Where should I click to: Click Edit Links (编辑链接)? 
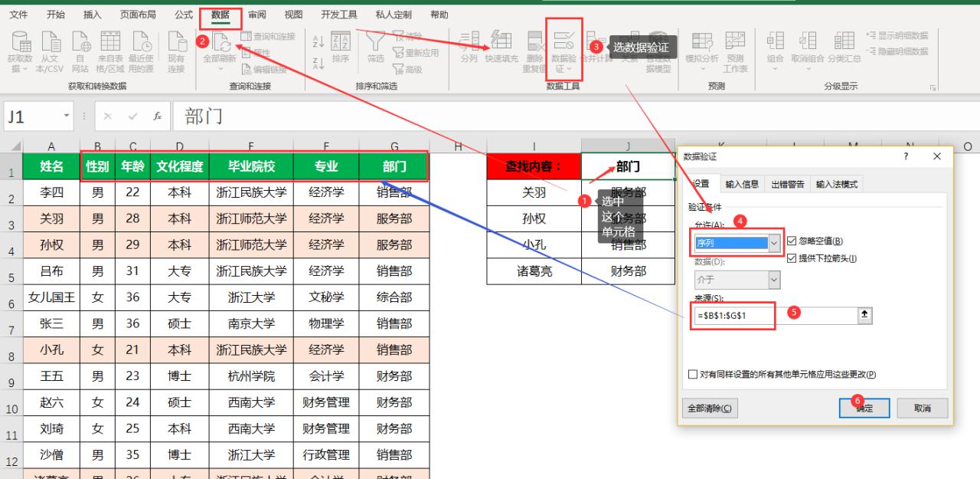point(264,69)
